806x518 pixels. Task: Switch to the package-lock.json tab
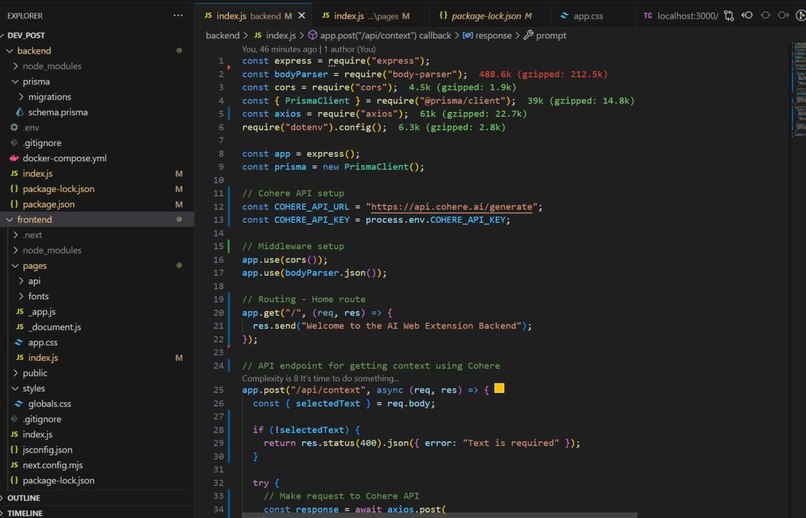click(485, 16)
